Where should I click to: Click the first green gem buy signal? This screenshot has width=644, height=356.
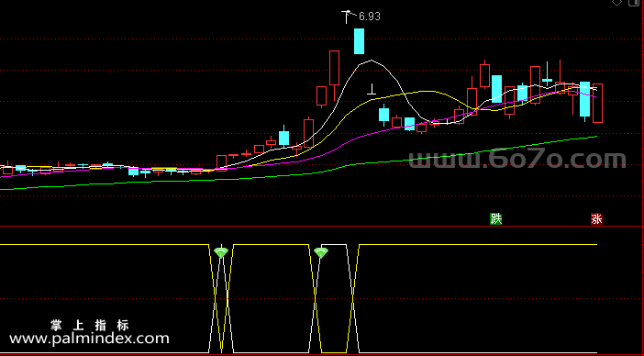coord(221,251)
